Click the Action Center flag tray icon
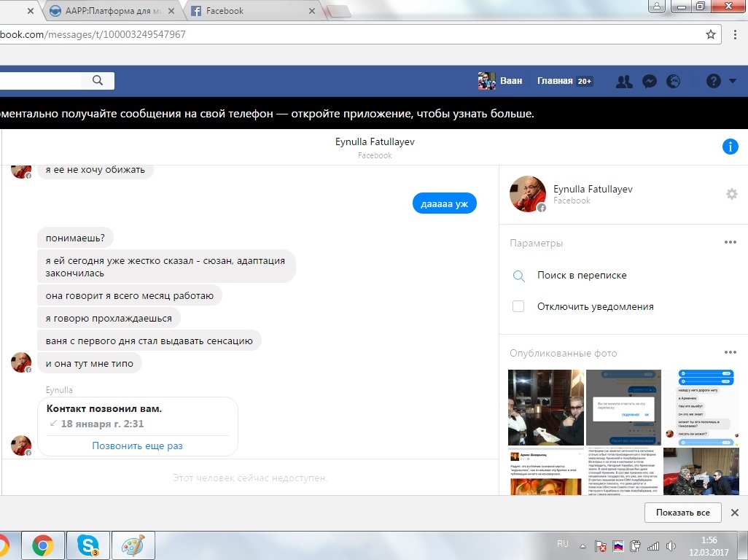The height and width of the screenshot is (560, 748). (600, 546)
